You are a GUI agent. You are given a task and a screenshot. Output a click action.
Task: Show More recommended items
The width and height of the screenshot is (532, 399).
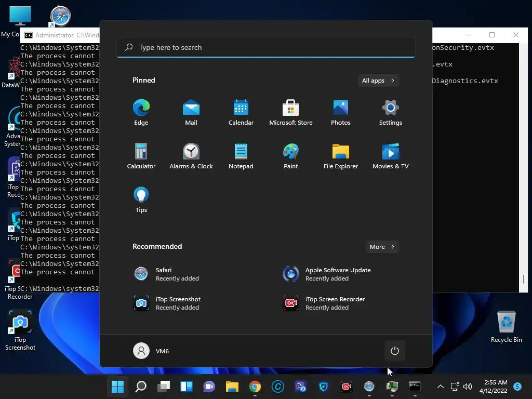[382, 247]
